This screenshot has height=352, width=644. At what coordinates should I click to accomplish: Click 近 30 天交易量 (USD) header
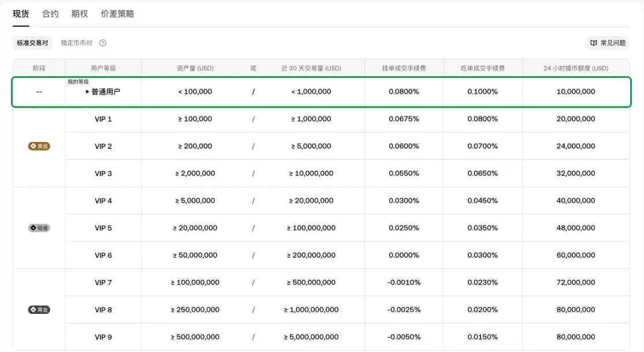tap(311, 68)
